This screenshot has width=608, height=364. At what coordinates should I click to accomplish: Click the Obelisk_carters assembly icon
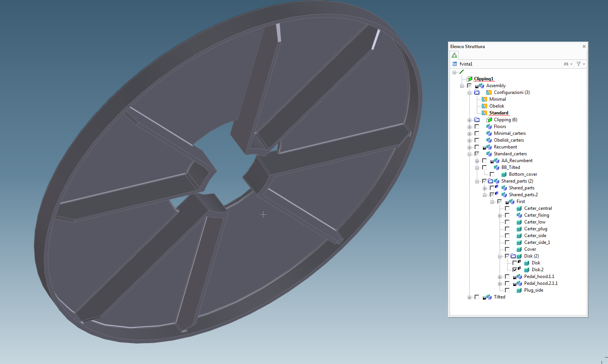coord(489,140)
